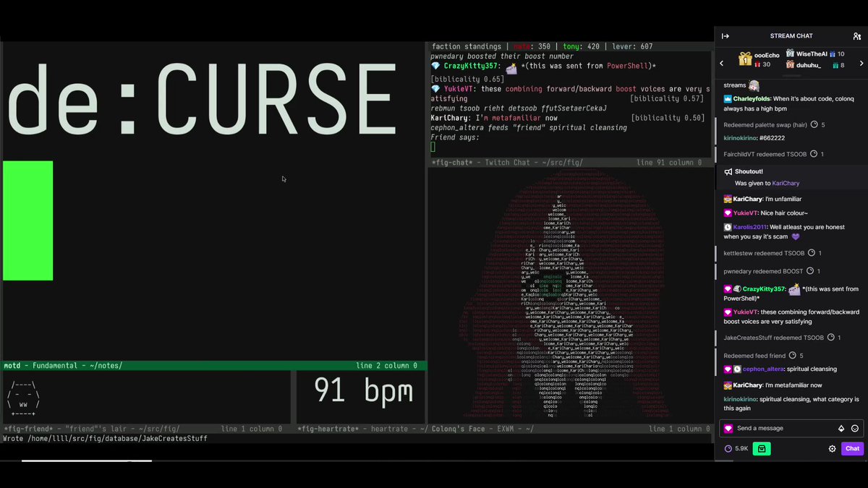Open WiseTheAI leaderboard profile
This screenshot has height=488, width=868.
point(812,53)
